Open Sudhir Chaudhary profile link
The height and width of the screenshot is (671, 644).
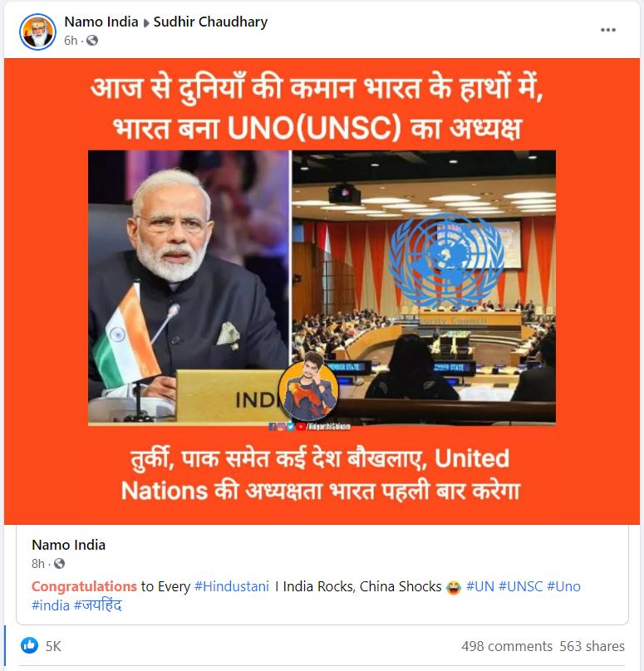point(210,22)
